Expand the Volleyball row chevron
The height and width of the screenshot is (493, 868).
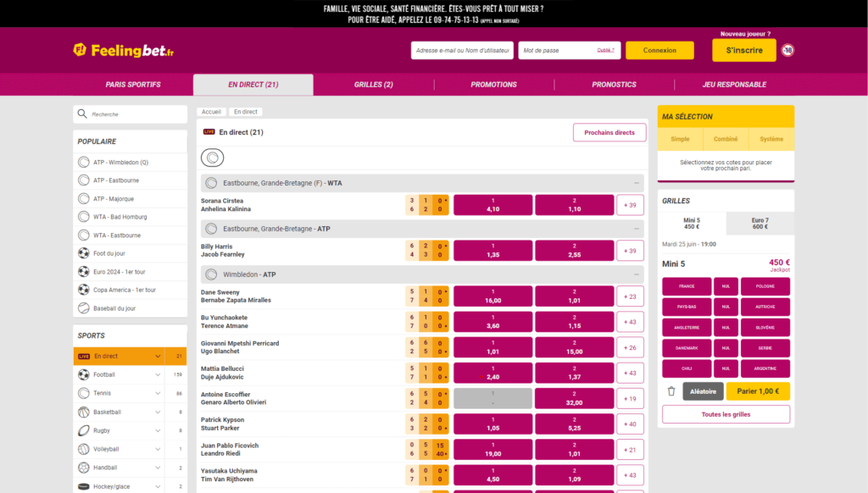click(x=158, y=449)
